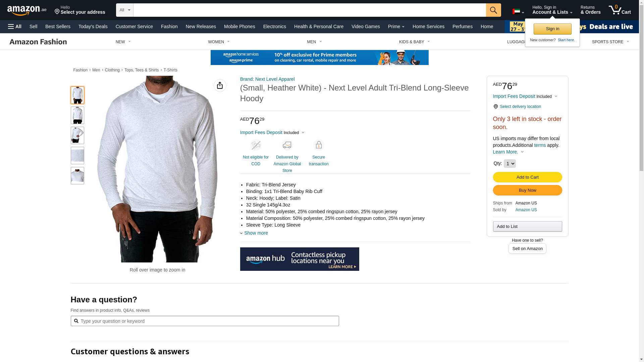This screenshot has width=644, height=362.
Task: Select the fabric swatch thumbnail image
Action: pos(77,156)
